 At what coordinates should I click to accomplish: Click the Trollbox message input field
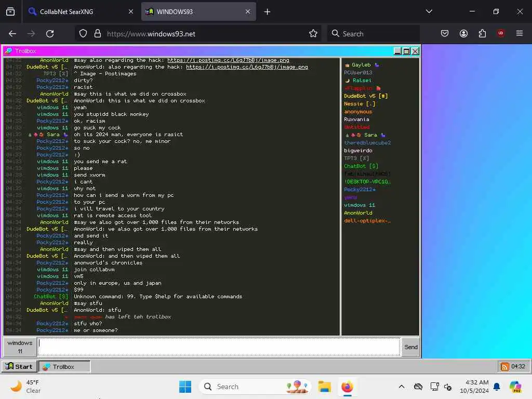point(219,347)
